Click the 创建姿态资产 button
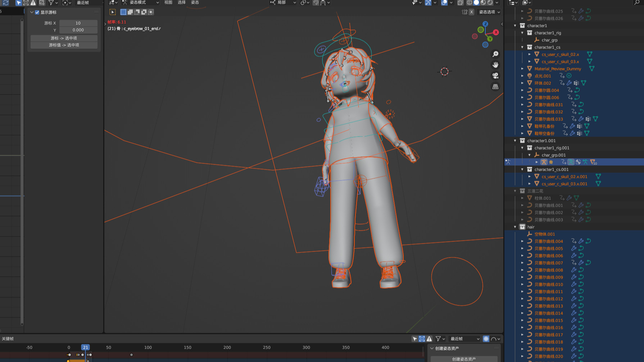 pos(464,359)
